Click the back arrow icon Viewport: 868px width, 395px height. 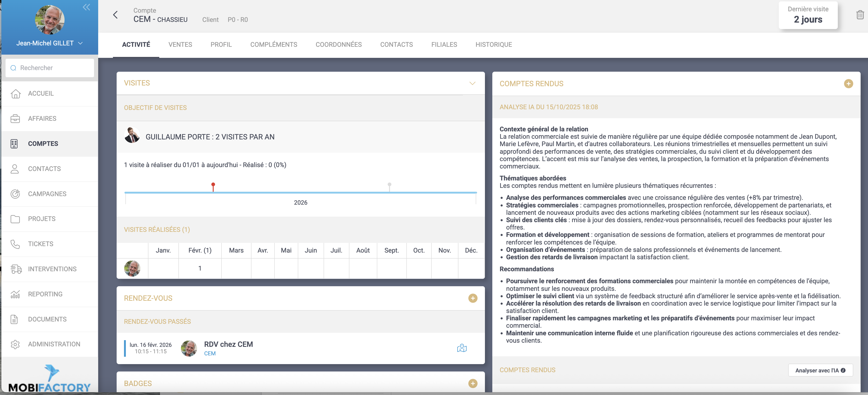coord(115,15)
